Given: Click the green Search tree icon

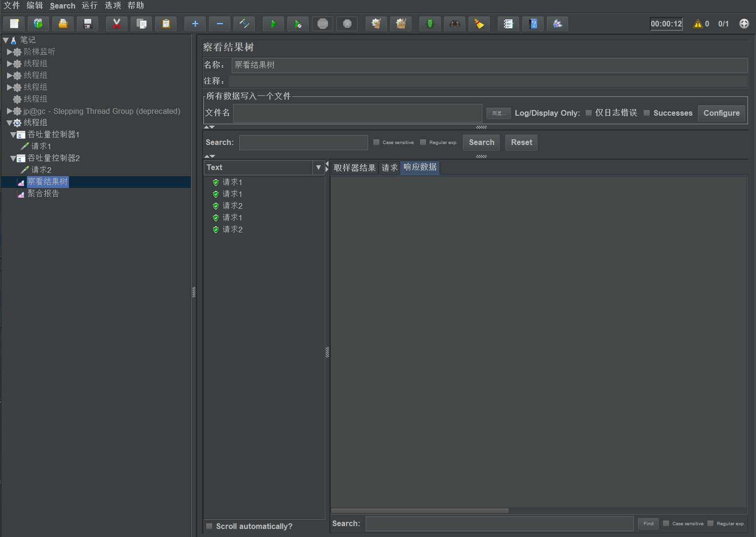Looking at the screenshot, I should [x=430, y=24].
